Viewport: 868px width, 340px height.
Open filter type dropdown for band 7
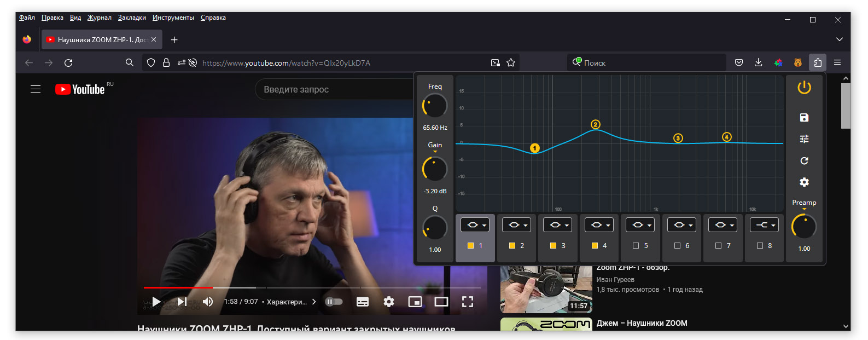coord(723,225)
